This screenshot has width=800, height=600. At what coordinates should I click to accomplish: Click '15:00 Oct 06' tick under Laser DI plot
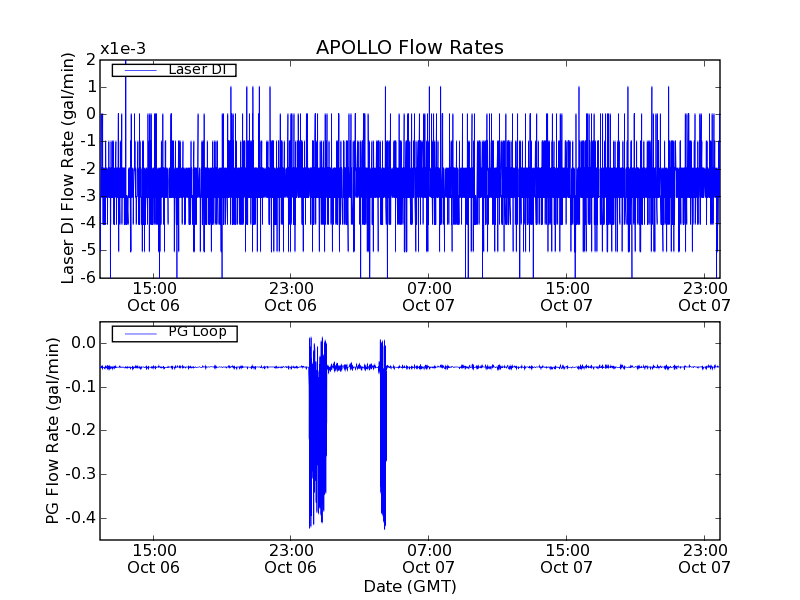point(154,297)
